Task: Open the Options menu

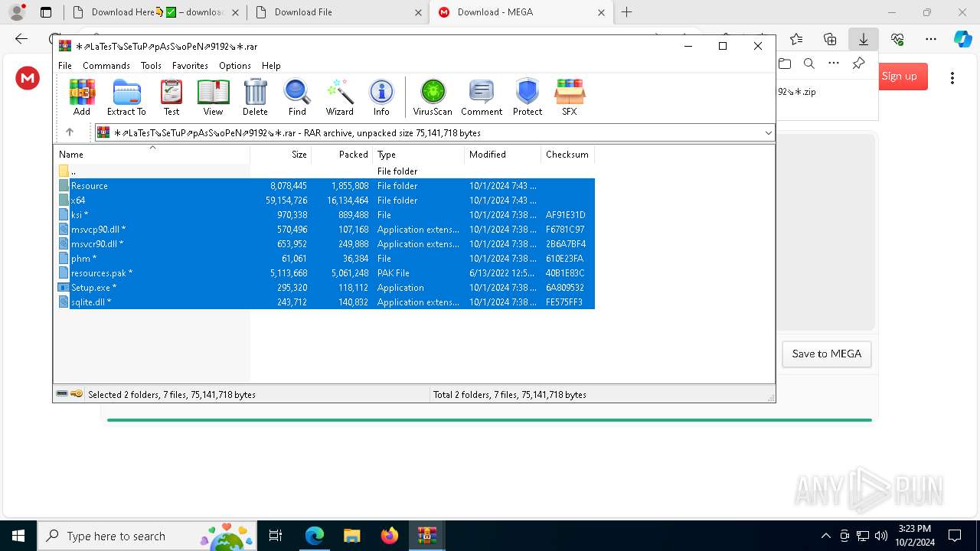Action: 235,66
